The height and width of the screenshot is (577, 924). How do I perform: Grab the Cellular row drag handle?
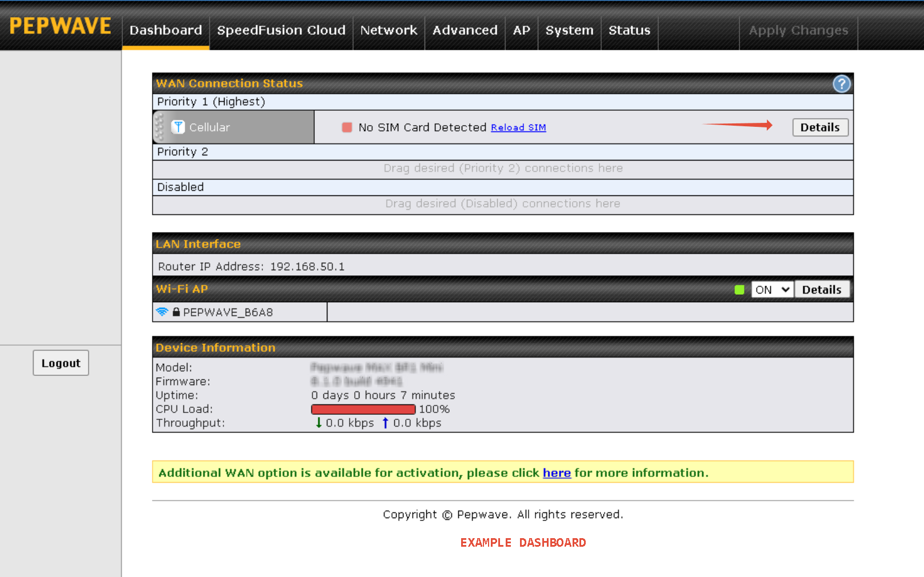tap(159, 127)
